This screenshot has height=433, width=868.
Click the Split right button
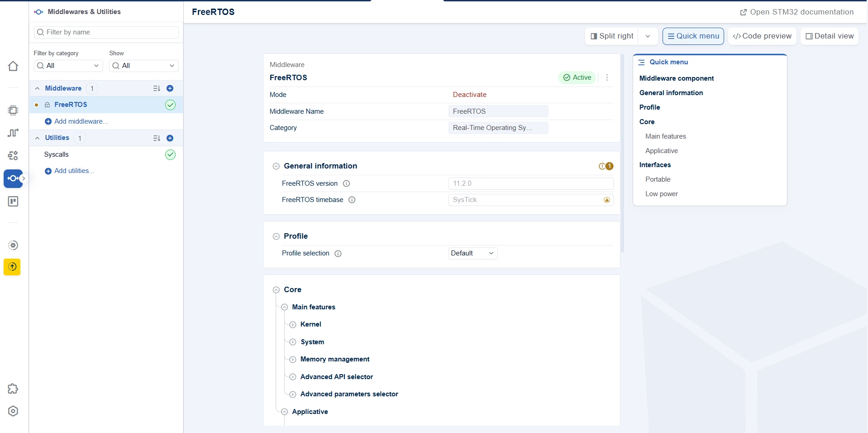click(612, 36)
